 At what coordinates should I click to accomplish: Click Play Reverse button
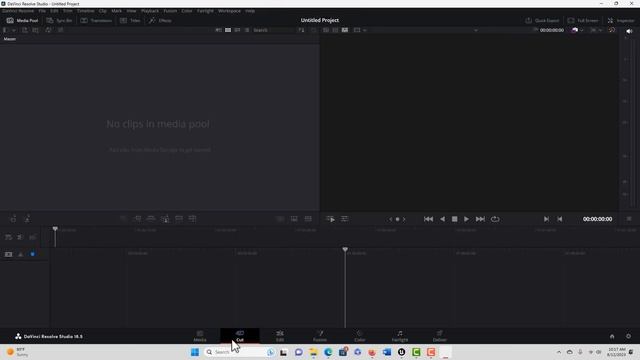pyautogui.click(x=442, y=219)
